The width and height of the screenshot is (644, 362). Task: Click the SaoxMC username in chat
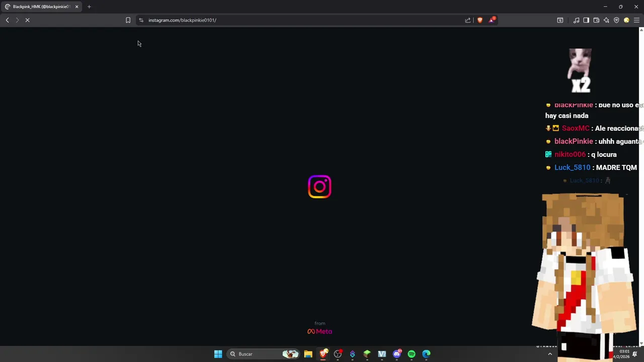tap(575, 128)
